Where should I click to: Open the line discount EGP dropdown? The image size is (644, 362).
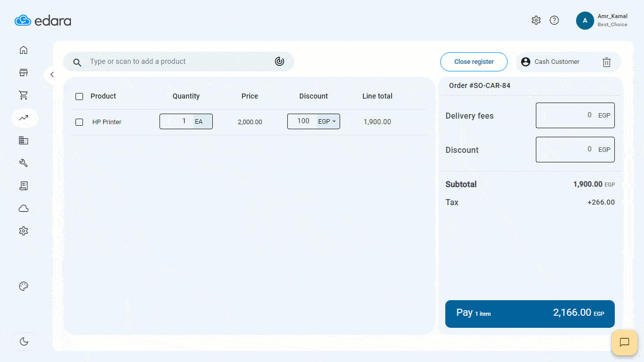[x=328, y=121]
